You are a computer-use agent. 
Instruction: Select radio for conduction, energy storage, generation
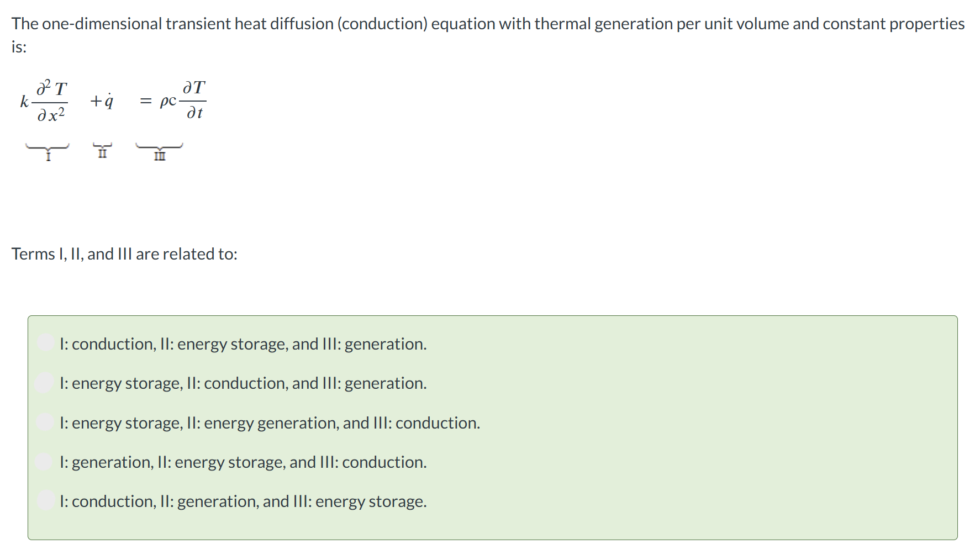(45, 343)
